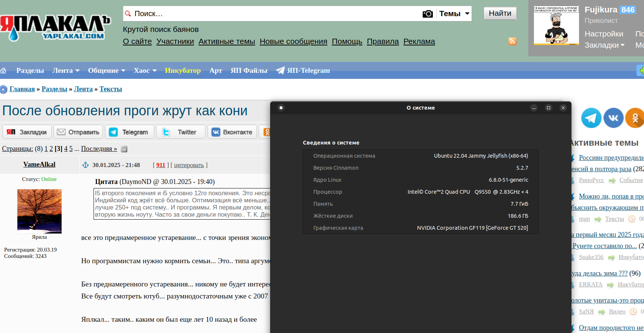Click the camera image-search icon
Image resolution: width=644 pixels, height=333 pixels.
tap(428, 14)
